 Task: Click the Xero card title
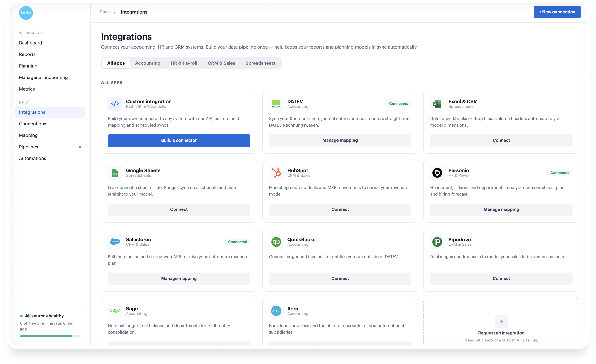[292, 309]
